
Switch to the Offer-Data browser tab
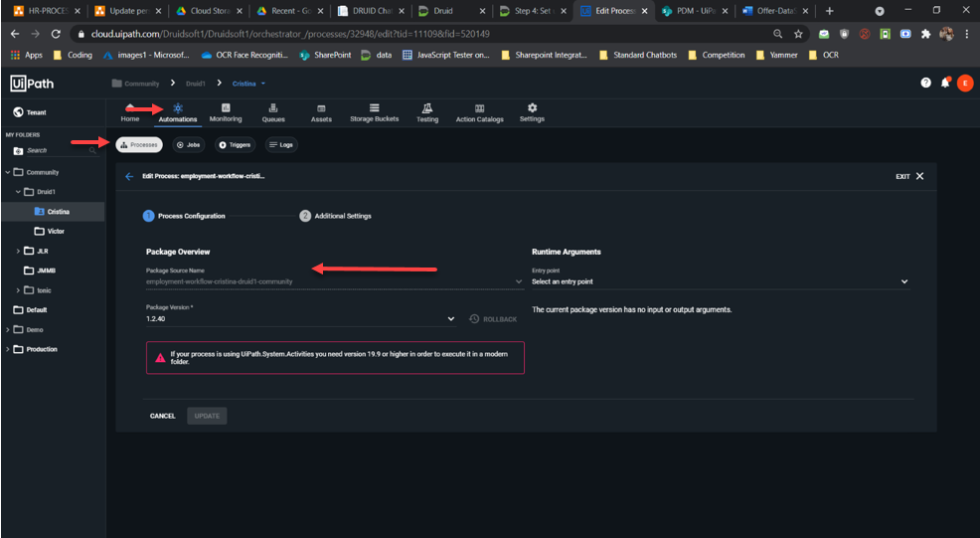tap(775, 11)
